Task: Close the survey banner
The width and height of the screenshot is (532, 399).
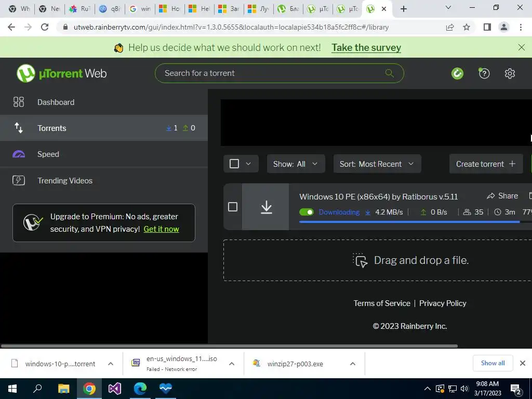Action: click(x=522, y=47)
